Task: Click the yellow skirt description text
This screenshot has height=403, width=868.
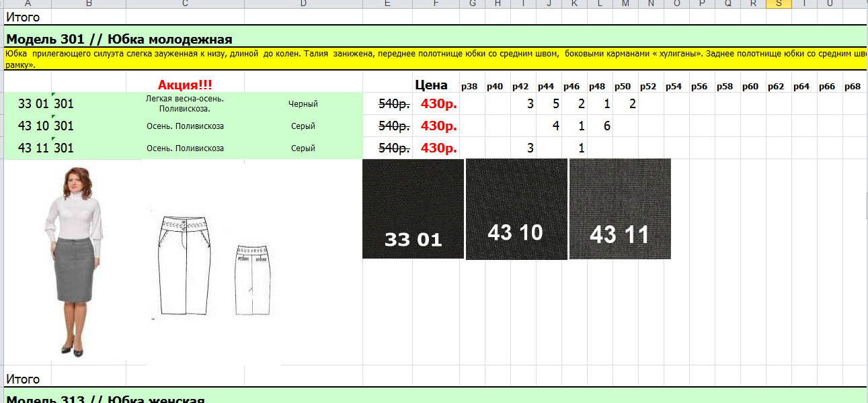Action: coord(436,58)
